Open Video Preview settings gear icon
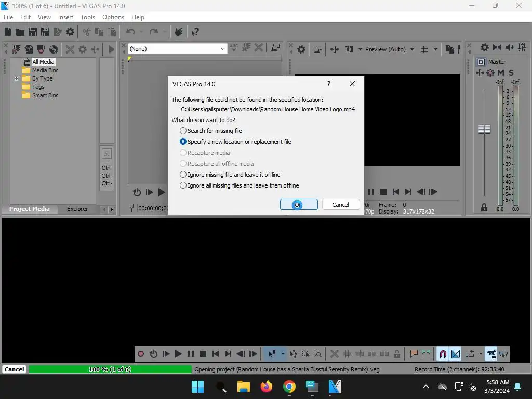Image resolution: width=532 pixels, height=399 pixels. (301, 49)
